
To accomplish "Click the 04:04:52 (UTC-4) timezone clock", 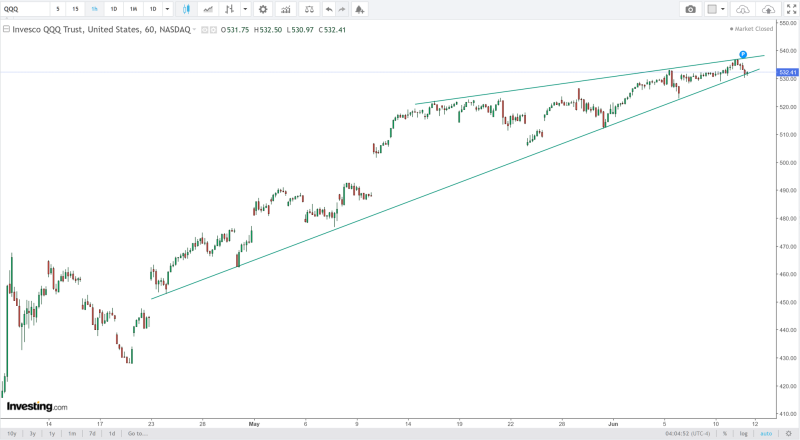I will [x=687, y=433].
